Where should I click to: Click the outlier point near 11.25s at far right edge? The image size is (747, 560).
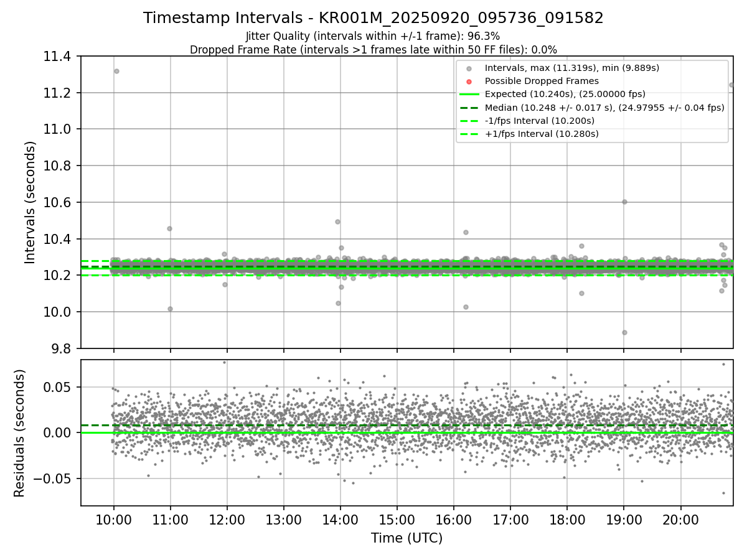coord(731,85)
